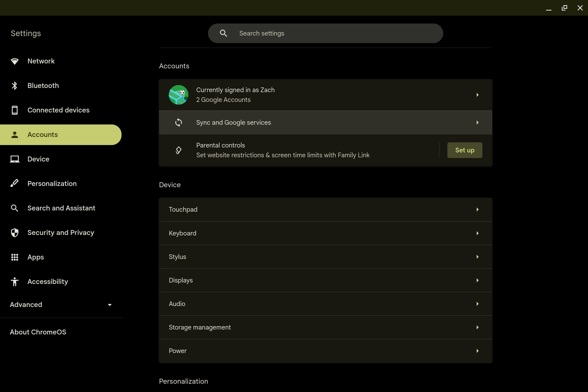Click the Apps grid icon in sidebar

pyautogui.click(x=14, y=257)
